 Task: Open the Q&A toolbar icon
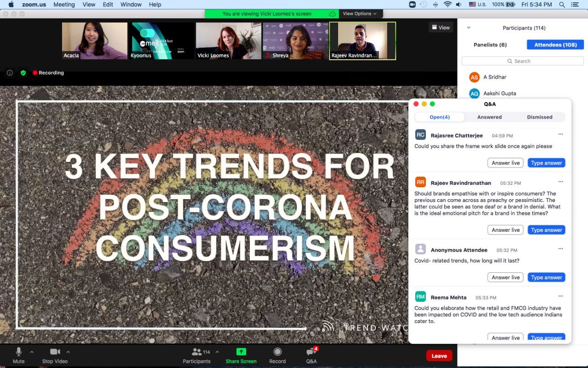311,352
